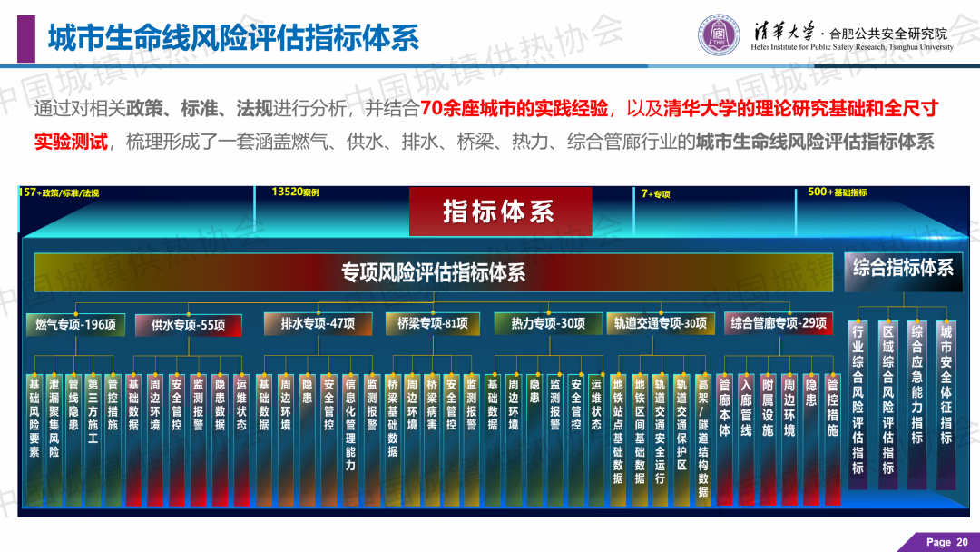This screenshot has width=980, height=552.
Task: Click the 13520案例 label
Action: pos(296,192)
